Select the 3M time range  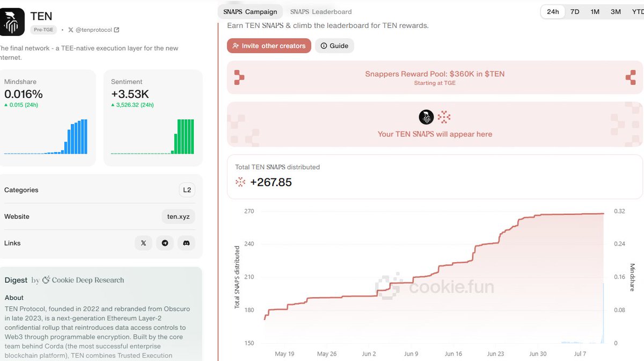pos(616,12)
